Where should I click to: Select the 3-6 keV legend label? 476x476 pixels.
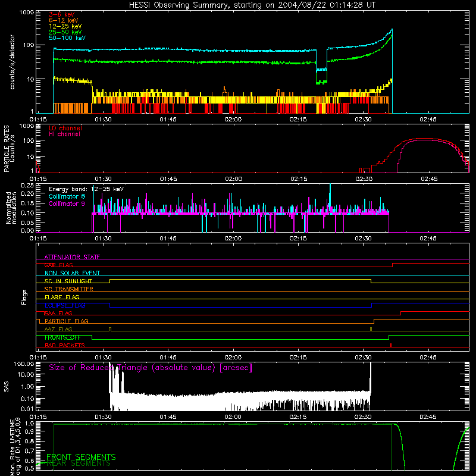(62, 14)
